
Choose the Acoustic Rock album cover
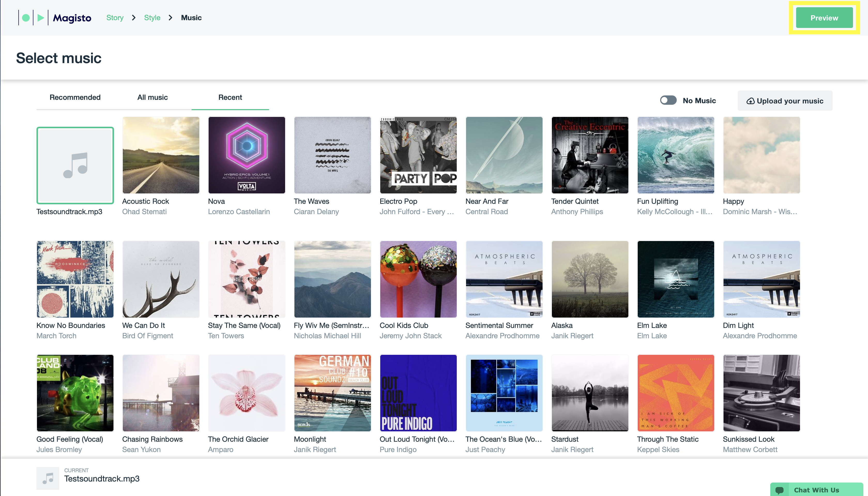click(161, 155)
